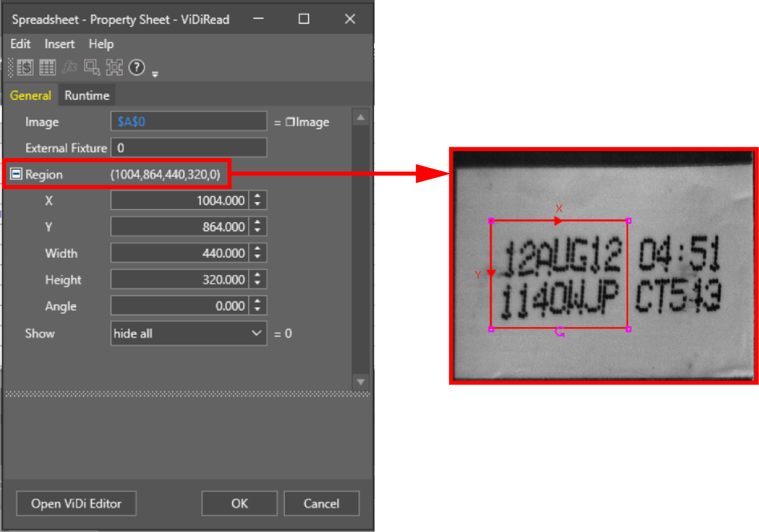Click the absolute reference ($) toolbar icon
The height and width of the screenshot is (532, 759).
tap(25, 67)
